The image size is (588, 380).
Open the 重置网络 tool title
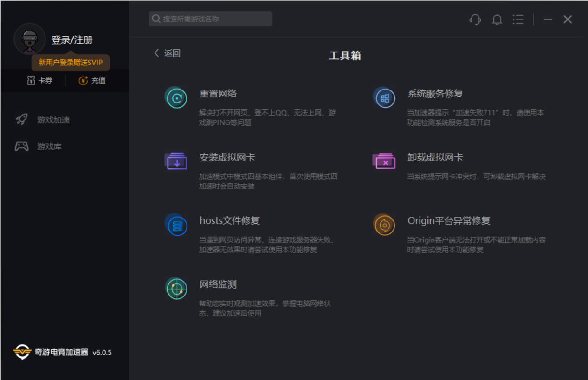[x=218, y=93]
